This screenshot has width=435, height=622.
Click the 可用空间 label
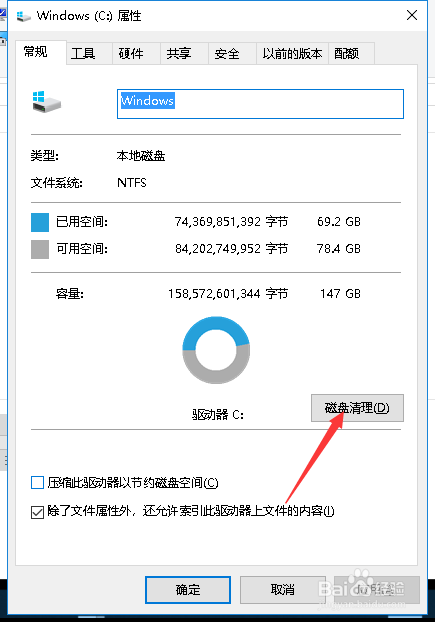pos(82,249)
